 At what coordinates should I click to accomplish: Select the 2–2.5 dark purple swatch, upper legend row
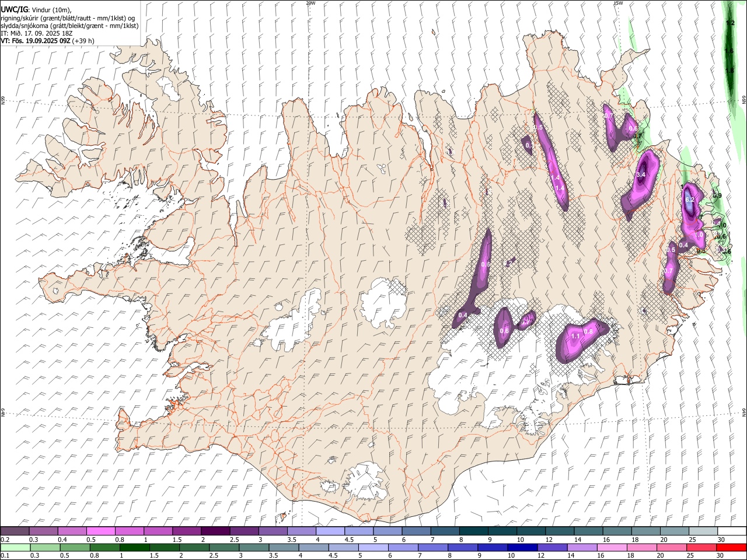point(215,531)
